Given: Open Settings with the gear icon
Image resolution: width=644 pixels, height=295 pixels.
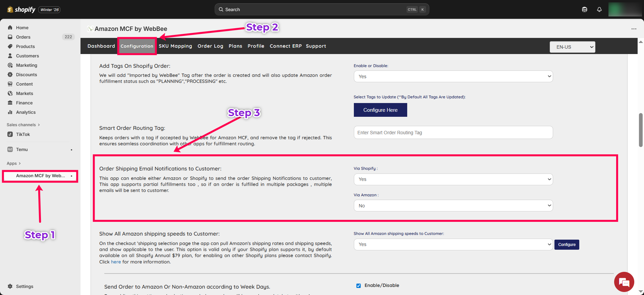Looking at the screenshot, I should (10, 286).
